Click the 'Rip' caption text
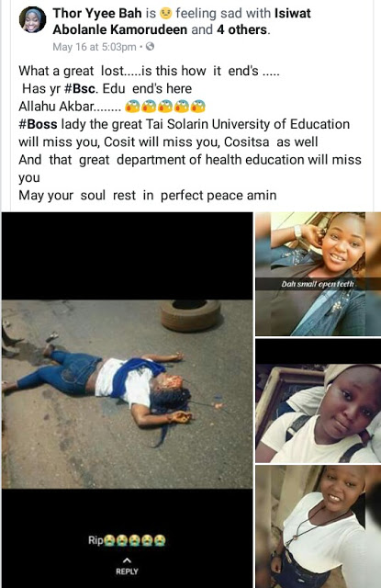 coord(95,540)
